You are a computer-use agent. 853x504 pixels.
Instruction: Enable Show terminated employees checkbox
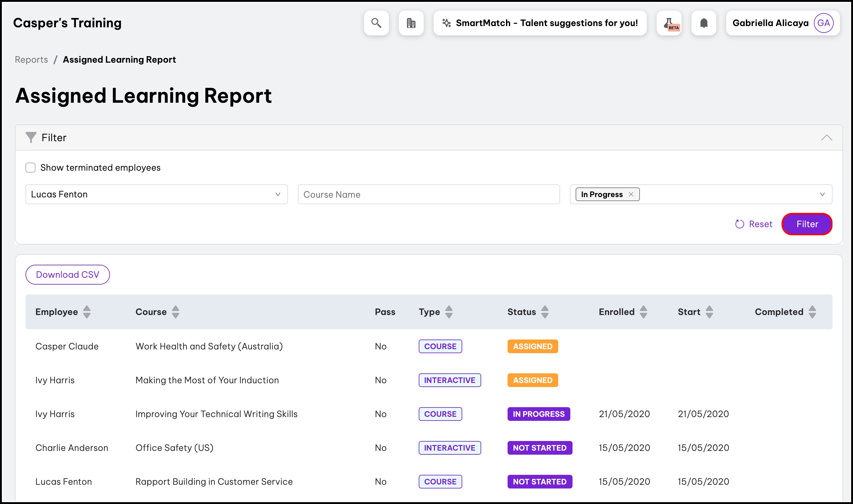point(30,168)
